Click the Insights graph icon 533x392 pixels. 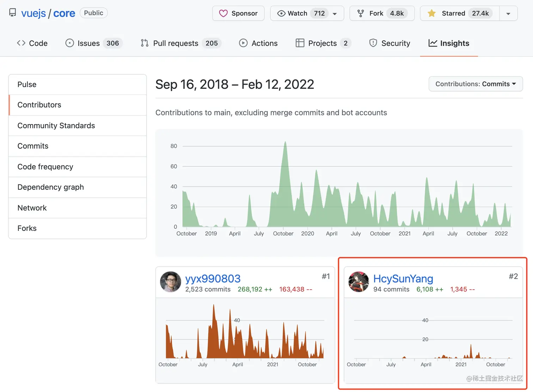[x=433, y=43]
